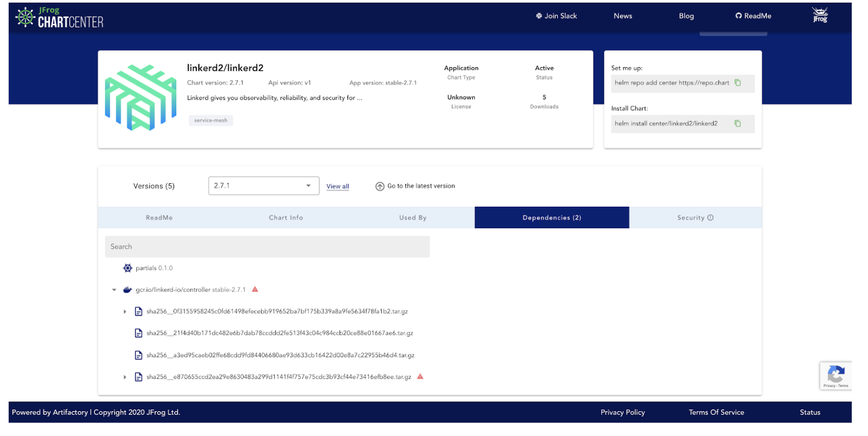
Task: Click the View all versions link
Action: click(338, 187)
